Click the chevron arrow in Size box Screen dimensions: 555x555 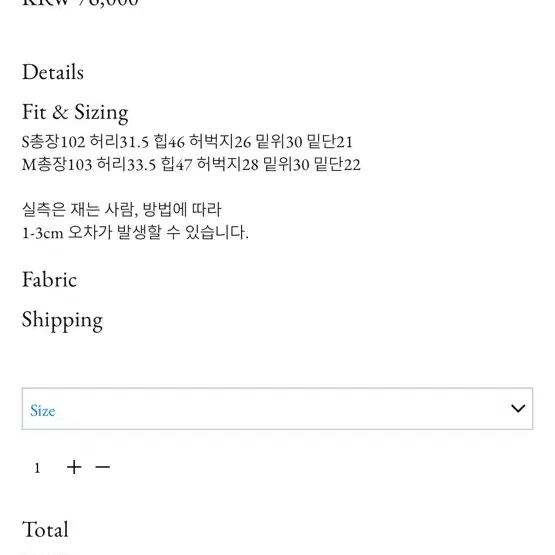tap(518, 408)
